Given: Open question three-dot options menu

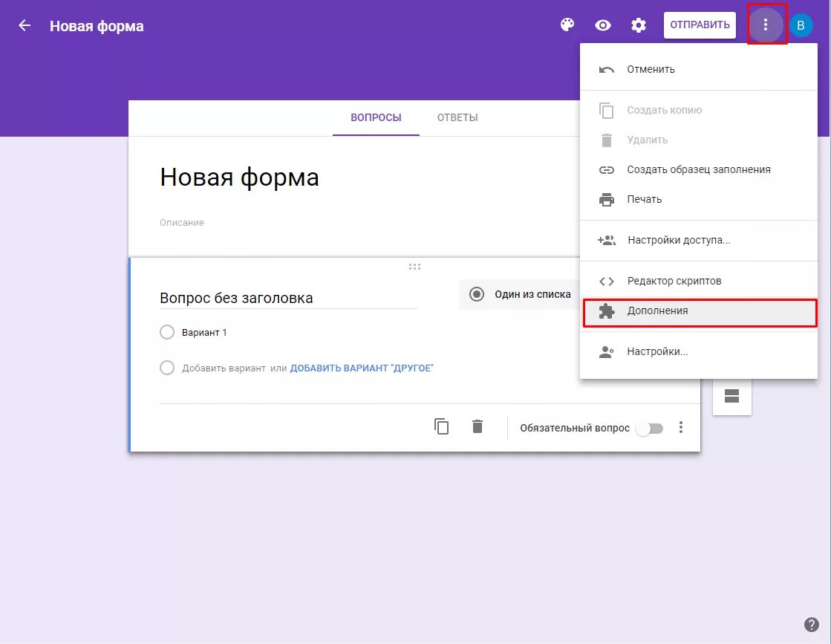Looking at the screenshot, I should coord(681,427).
